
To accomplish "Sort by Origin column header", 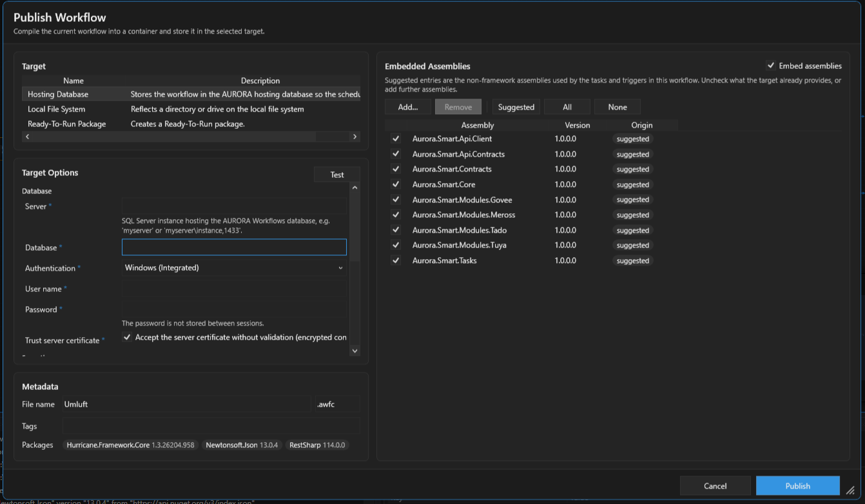I will click(x=642, y=125).
